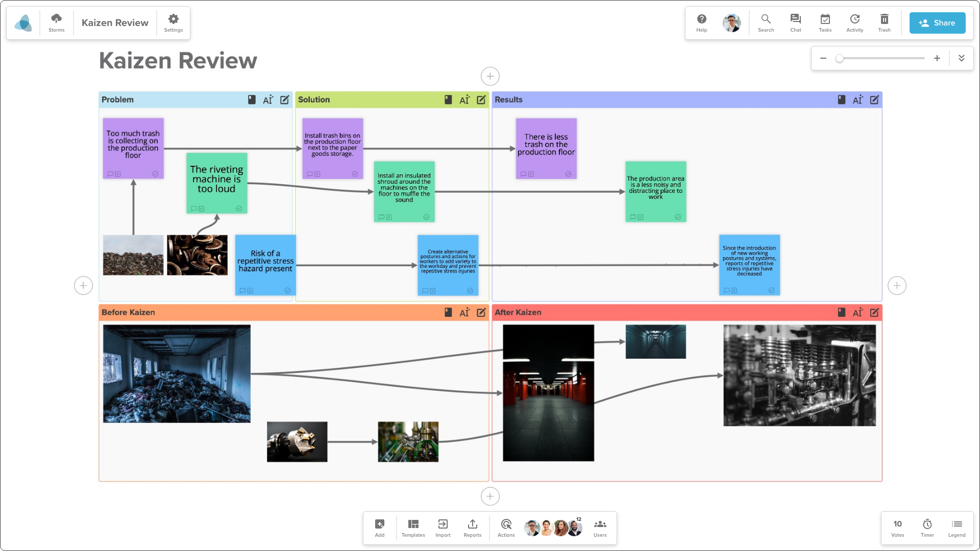The height and width of the screenshot is (551, 980).
Task: Open the Timer tool
Action: 927,528
